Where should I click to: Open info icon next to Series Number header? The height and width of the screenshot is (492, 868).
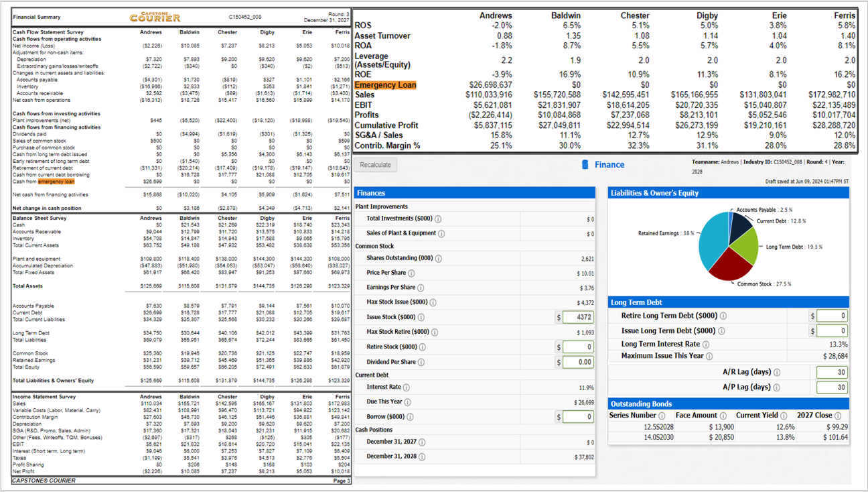click(661, 416)
